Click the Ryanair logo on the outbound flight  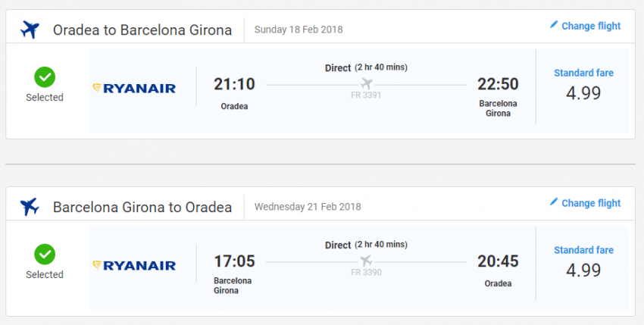click(134, 88)
